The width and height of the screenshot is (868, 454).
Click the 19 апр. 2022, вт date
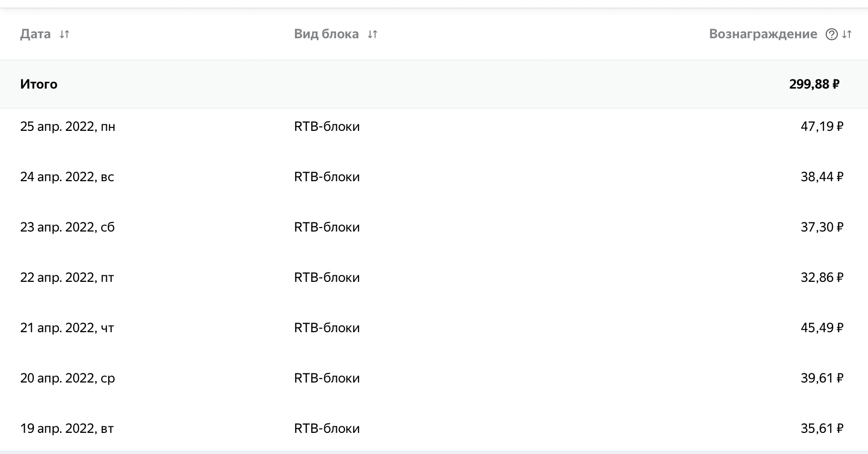click(x=67, y=428)
